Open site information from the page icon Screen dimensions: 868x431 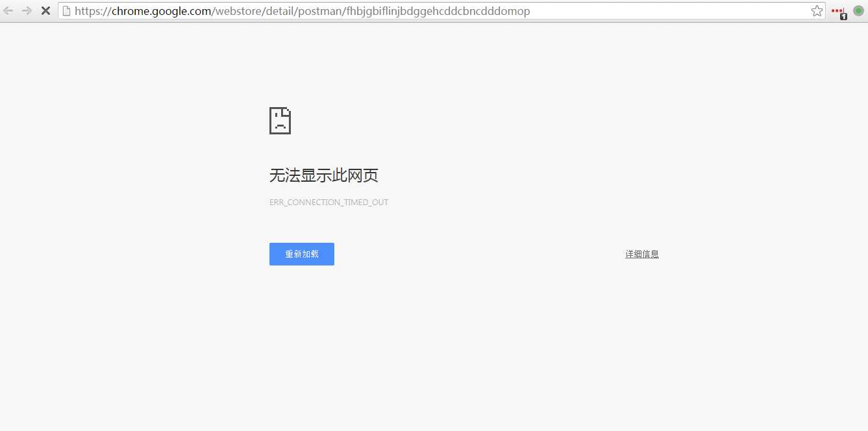(68, 10)
